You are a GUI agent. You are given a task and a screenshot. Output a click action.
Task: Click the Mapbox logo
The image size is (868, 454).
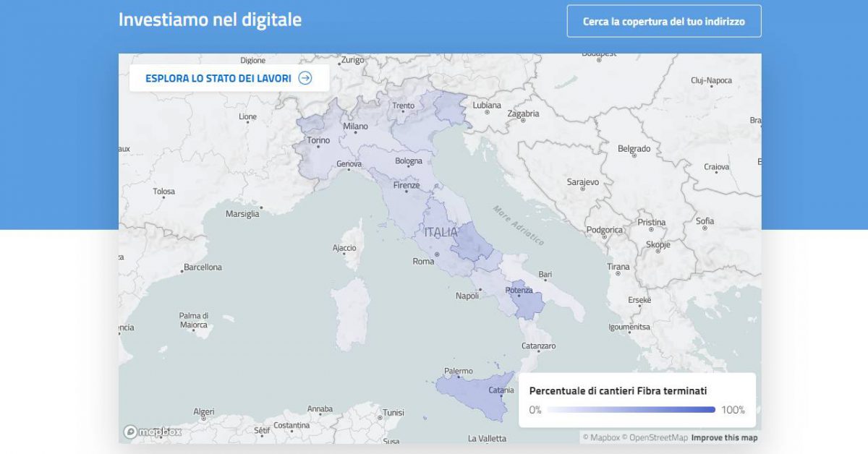click(153, 432)
